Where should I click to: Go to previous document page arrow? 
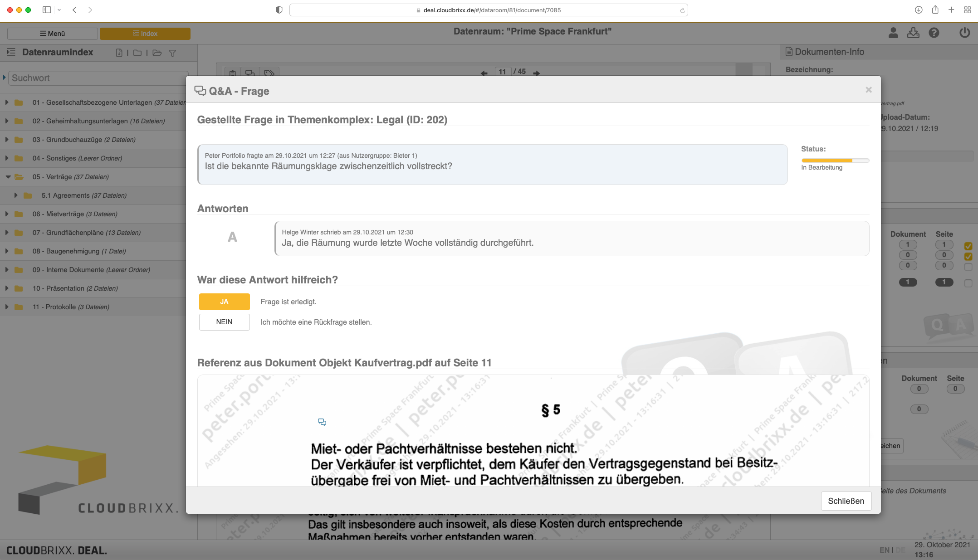pyautogui.click(x=484, y=73)
